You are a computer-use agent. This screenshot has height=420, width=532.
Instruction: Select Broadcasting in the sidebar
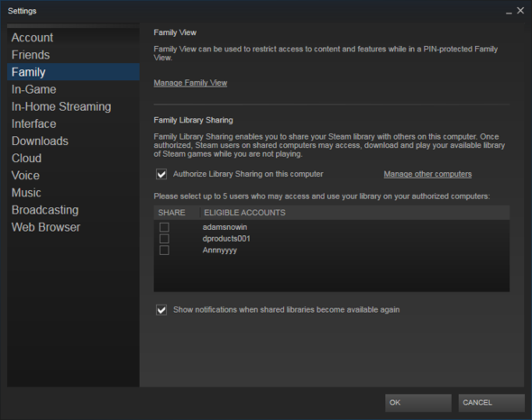(x=45, y=210)
